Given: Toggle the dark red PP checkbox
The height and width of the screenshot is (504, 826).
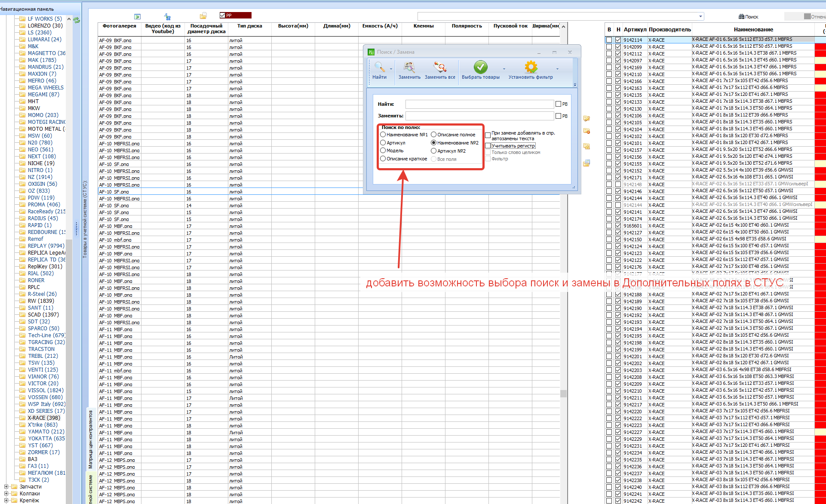Looking at the screenshot, I should coord(222,15).
